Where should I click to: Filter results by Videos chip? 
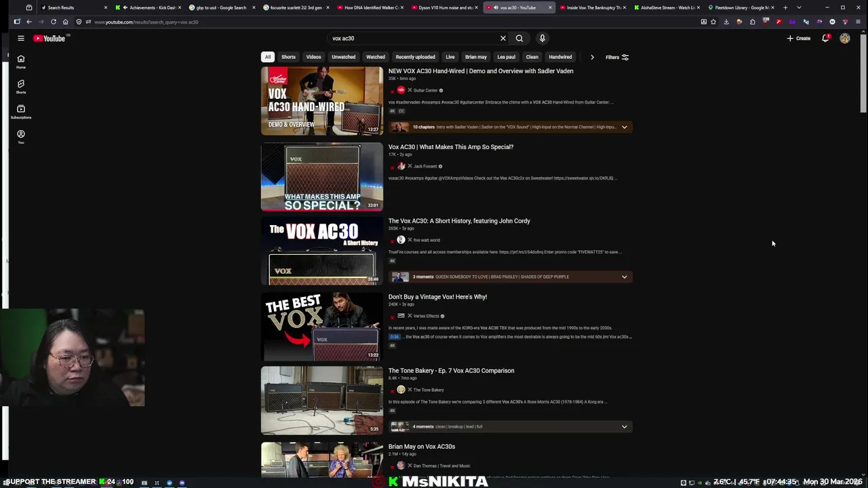(x=313, y=57)
